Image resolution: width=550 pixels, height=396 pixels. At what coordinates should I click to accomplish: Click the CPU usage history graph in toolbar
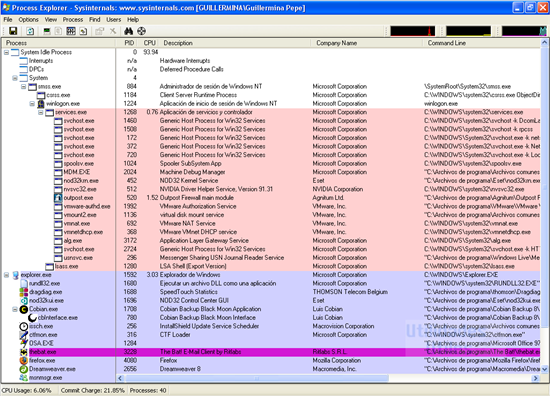[412, 31]
